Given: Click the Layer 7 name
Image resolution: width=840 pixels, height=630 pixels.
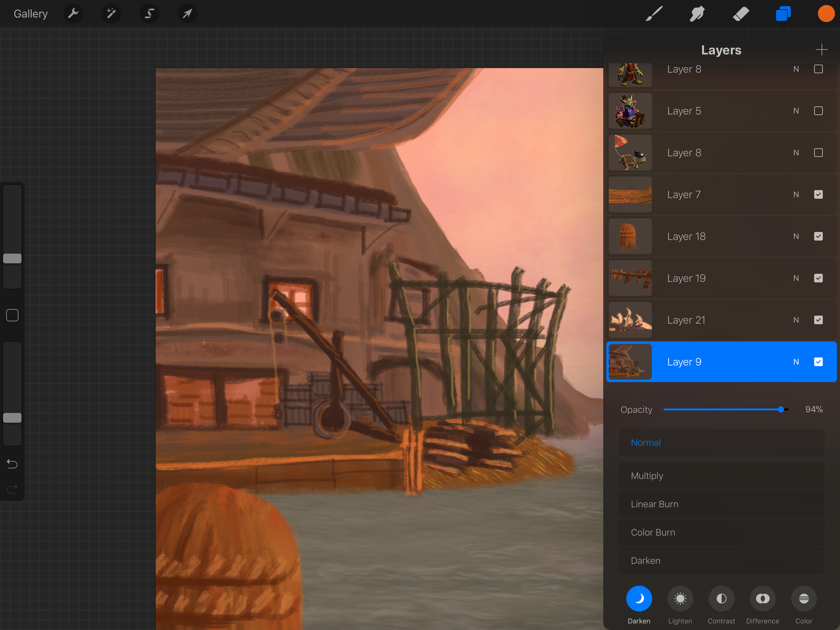Looking at the screenshot, I should [684, 194].
